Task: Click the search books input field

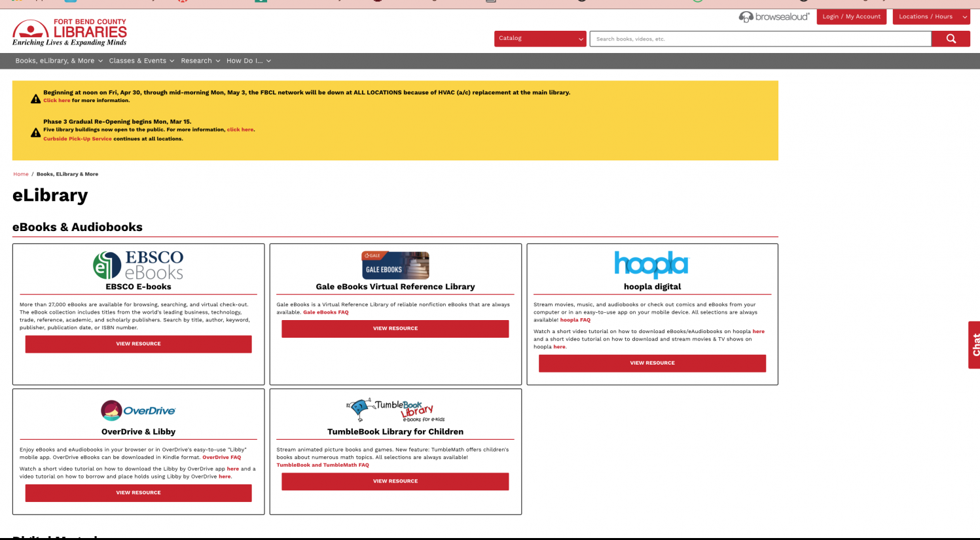Action: pos(760,39)
